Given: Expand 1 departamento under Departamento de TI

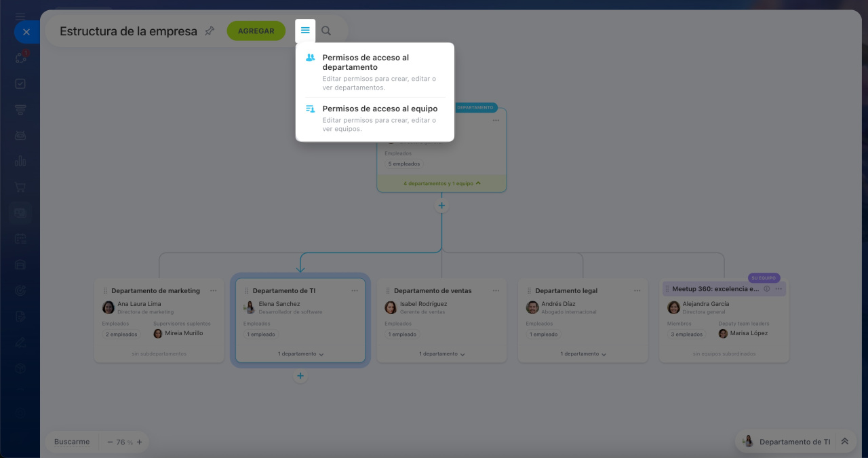Looking at the screenshot, I should (300, 354).
